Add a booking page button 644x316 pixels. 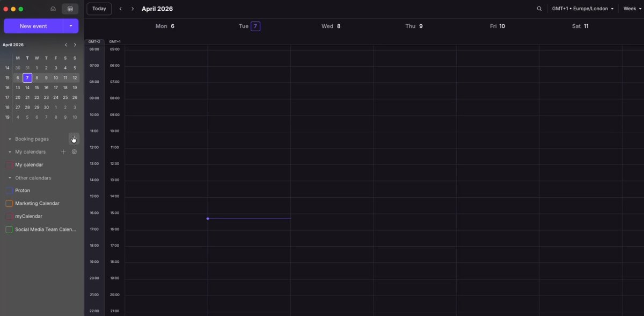(x=74, y=139)
